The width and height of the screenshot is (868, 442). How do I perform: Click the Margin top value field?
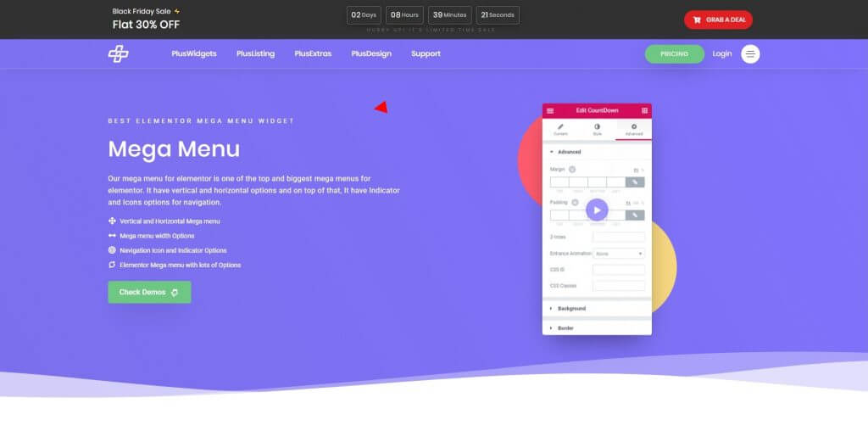click(x=559, y=182)
